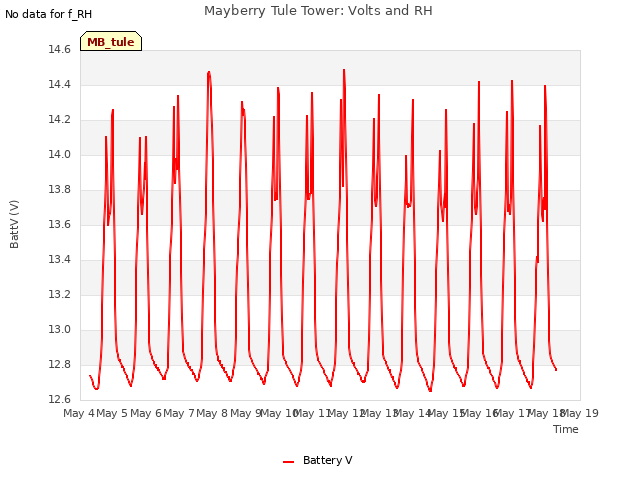Click the Battery V legend text
The image size is (640, 480).
pyautogui.click(x=327, y=460)
